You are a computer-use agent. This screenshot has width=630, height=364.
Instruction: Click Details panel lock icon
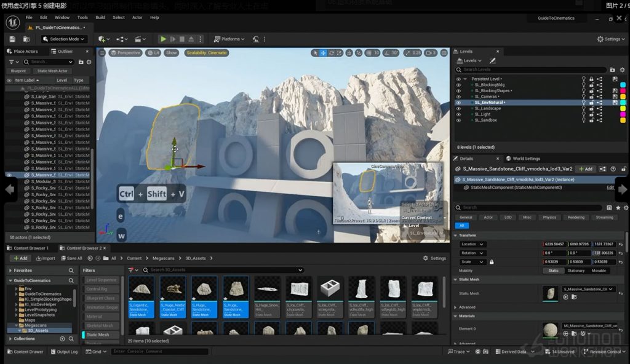click(x=624, y=169)
